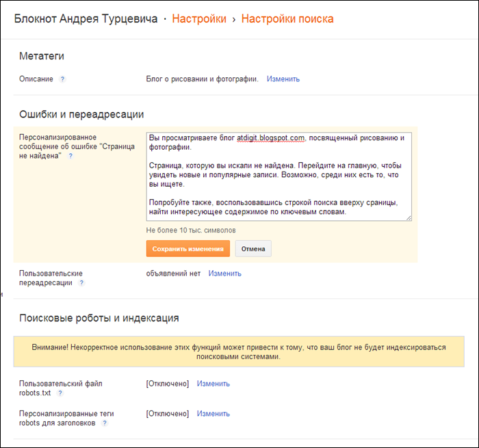
Task: Click blog title Блокнот Андрея Турцевича
Action: tap(86, 19)
